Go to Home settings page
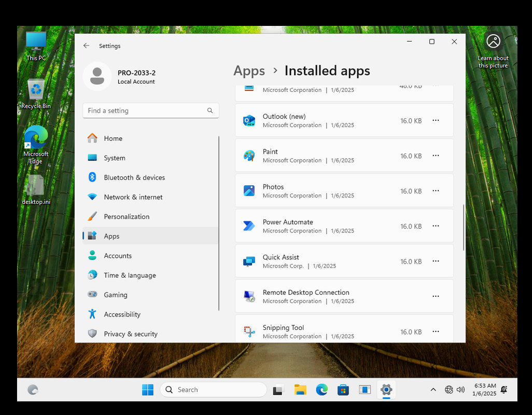 [150, 139]
